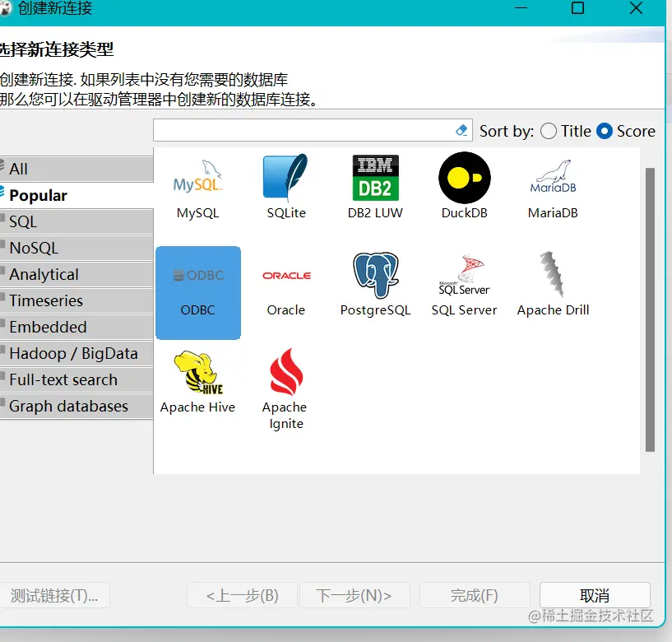Screen dimensions: 672x642
Task: Click 测试链接(T) test connection button
Action: pos(54,595)
